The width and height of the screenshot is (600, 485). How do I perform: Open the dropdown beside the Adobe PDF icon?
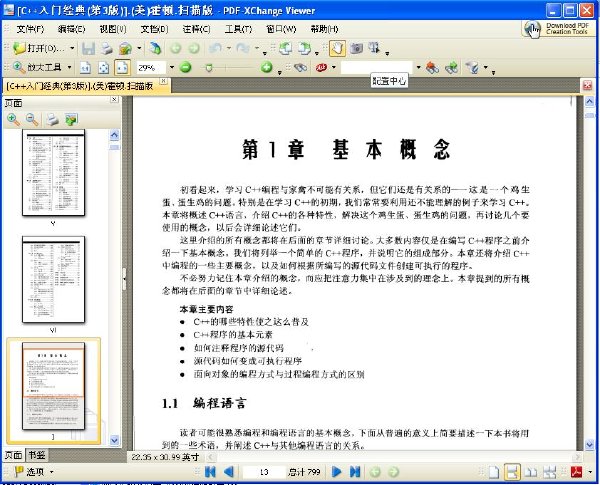click(590, 472)
